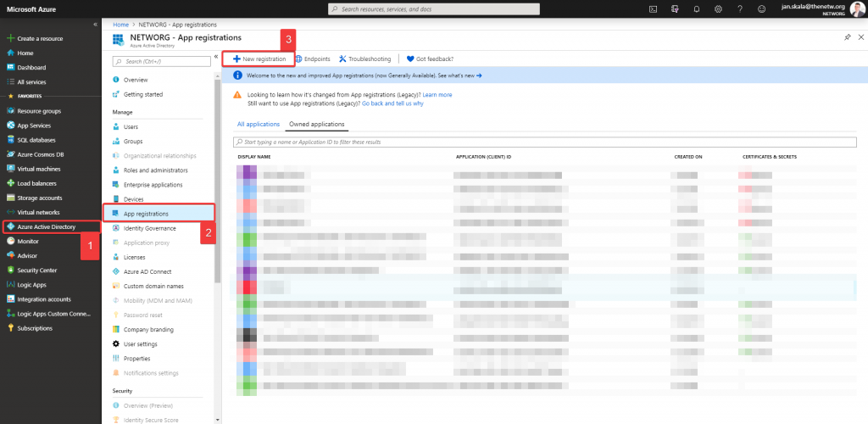This screenshot has width=868, height=424.
Task: Switch to the All applications tab
Action: (x=258, y=124)
